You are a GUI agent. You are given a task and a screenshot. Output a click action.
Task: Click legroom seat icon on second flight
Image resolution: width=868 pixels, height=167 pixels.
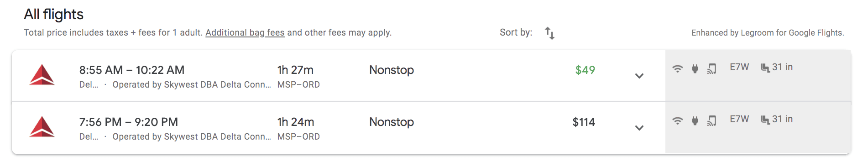[765, 120]
